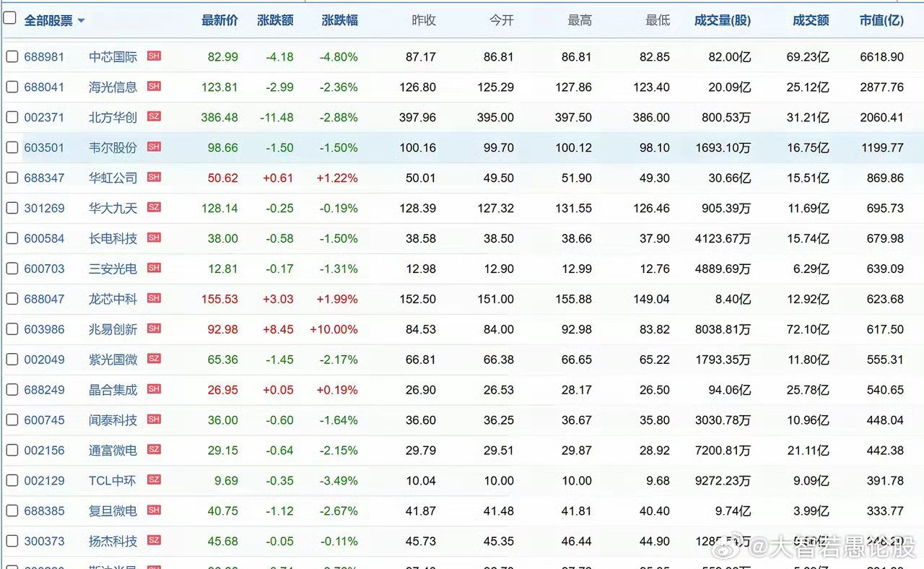Click SH badge beside 华虹公司

[154, 177]
